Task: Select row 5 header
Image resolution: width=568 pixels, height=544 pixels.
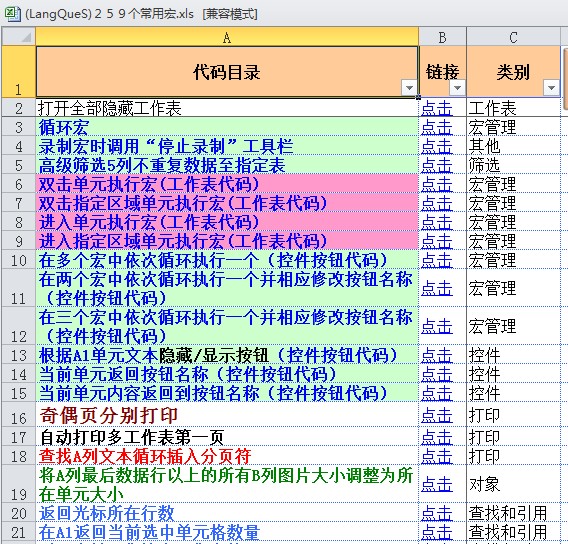Action: [18, 165]
